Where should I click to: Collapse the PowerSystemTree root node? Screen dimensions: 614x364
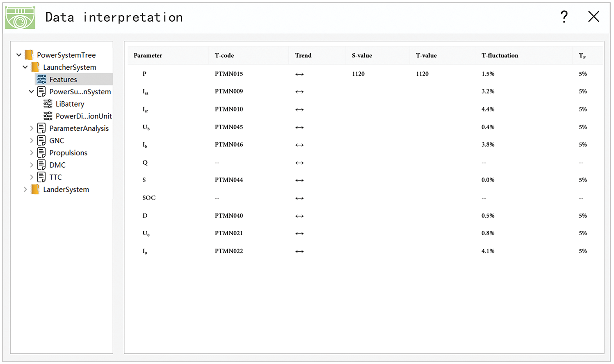tap(19, 55)
